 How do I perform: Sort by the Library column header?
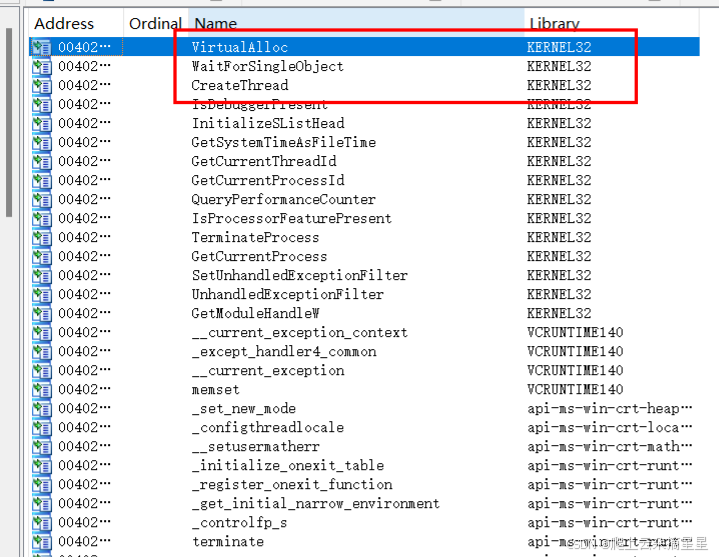pos(554,23)
